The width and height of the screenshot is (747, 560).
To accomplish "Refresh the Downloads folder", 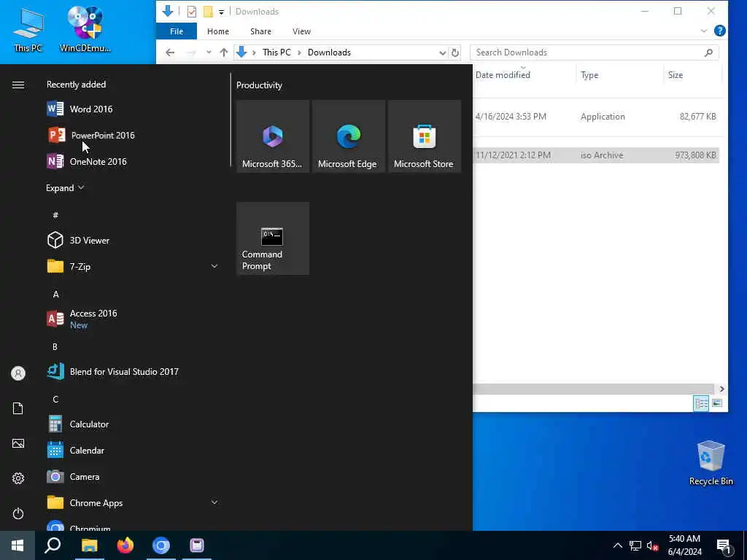I will point(455,52).
